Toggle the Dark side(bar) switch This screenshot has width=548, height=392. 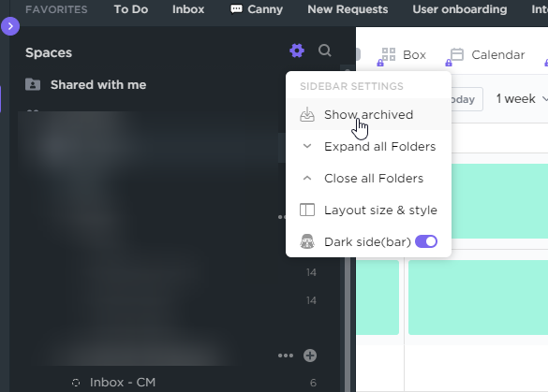[426, 241]
